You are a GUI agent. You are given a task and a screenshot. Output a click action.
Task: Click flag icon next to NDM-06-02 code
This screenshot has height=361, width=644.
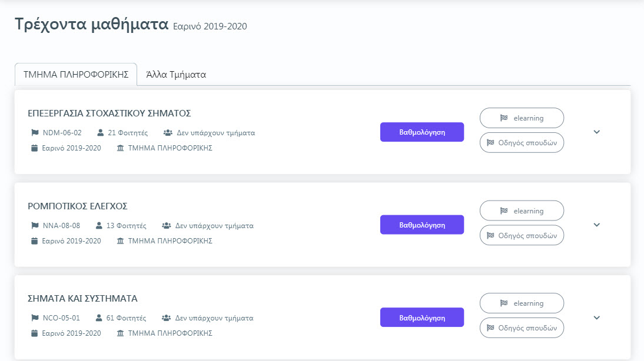pos(35,132)
